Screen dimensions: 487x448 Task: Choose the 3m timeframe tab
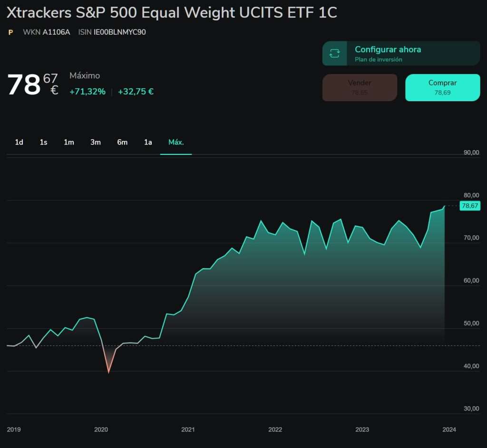pos(95,142)
